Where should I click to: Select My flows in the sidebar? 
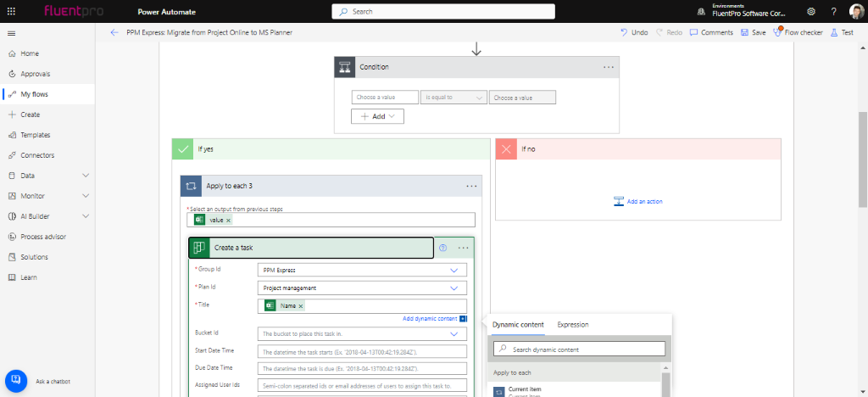pyautogui.click(x=47, y=94)
